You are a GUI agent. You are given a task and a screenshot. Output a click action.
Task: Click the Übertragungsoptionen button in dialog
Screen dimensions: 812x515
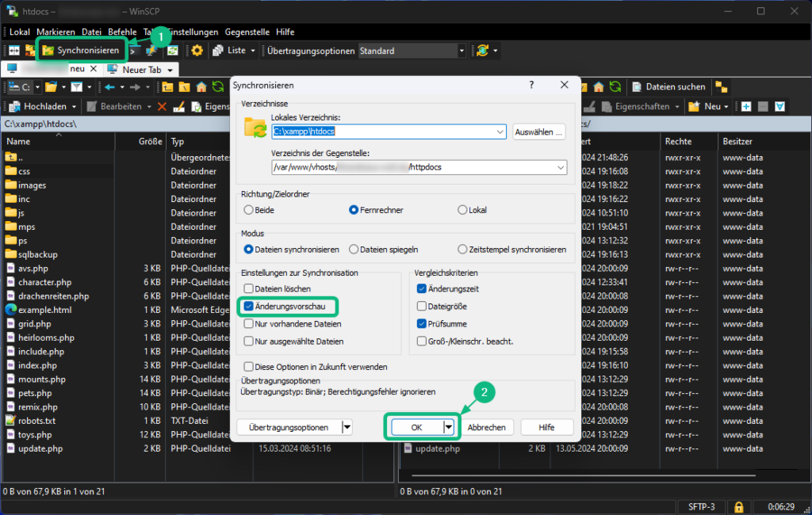[289, 428]
